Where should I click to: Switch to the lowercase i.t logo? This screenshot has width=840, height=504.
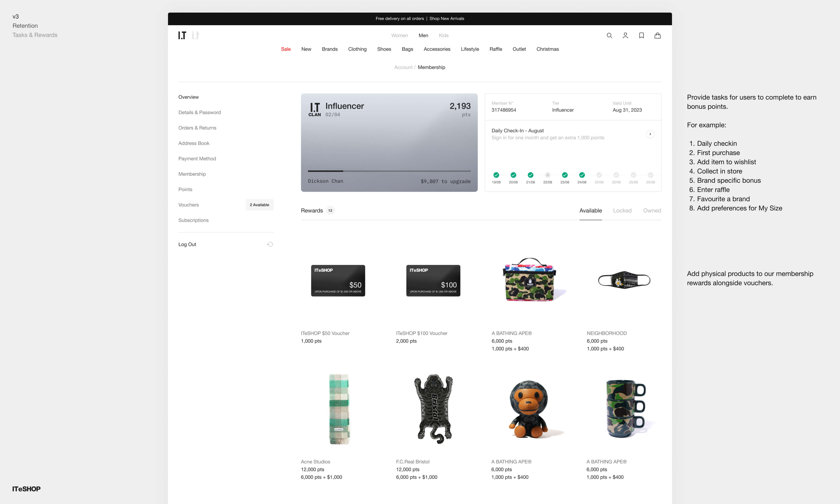[x=195, y=35]
